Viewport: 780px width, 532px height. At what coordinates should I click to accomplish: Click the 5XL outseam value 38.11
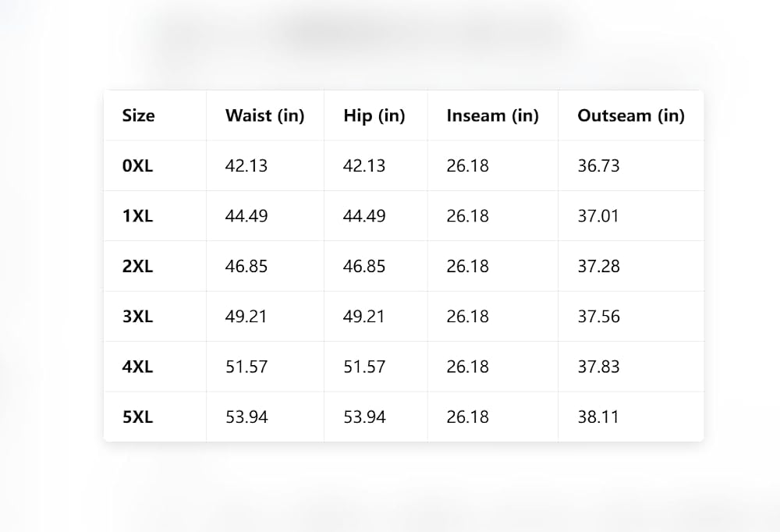598,417
